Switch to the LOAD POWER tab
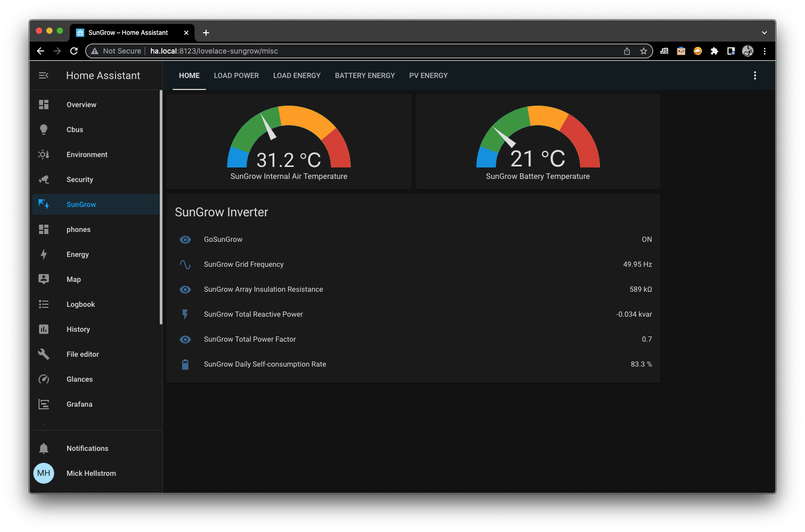This screenshot has width=805, height=532. pos(236,75)
